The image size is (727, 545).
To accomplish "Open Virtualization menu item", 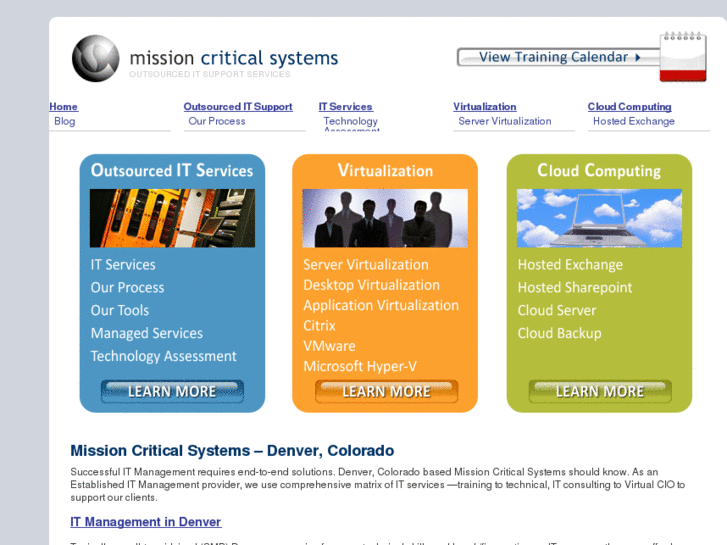I will tap(485, 107).
